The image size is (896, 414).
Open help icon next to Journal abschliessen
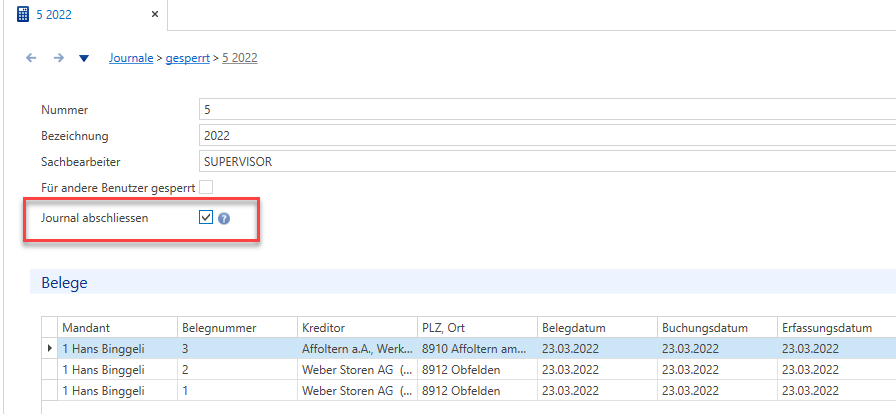tap(224, 218)
